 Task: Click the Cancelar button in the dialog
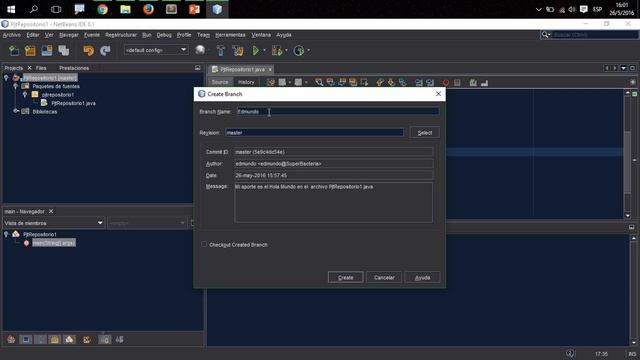coord(384,278)
